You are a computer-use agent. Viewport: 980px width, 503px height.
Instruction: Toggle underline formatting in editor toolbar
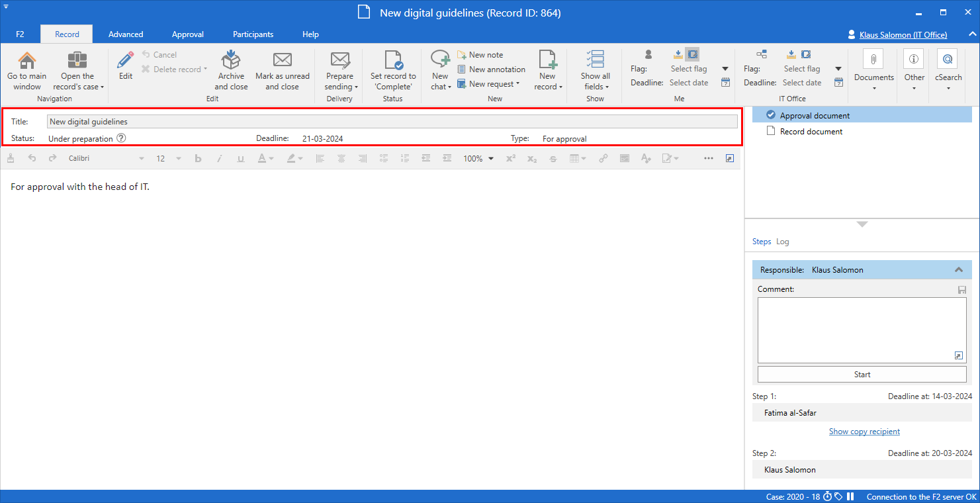[x=240, y=159]
